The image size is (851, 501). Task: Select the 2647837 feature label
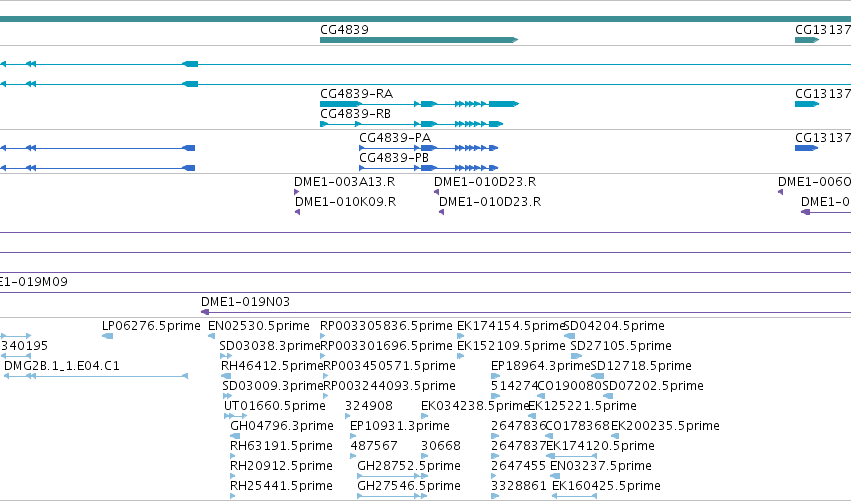pos(519,447)
